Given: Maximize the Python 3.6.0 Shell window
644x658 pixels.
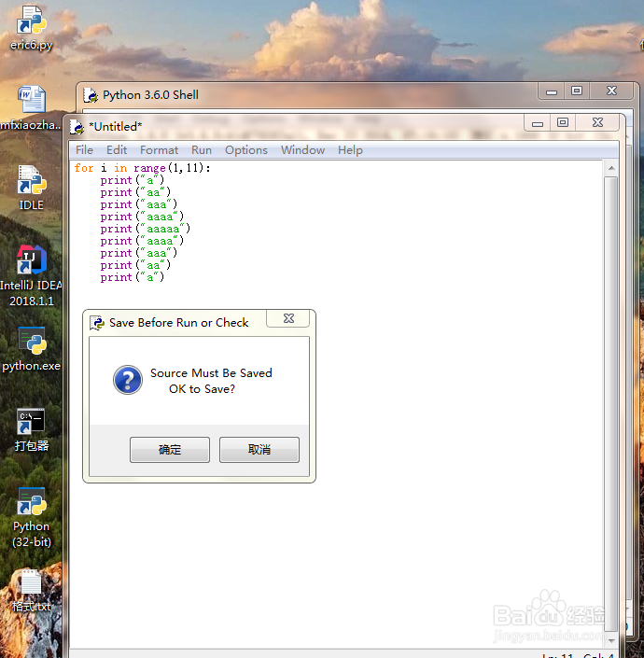Looking at the screenshot, I should click(x=577, y=91).
